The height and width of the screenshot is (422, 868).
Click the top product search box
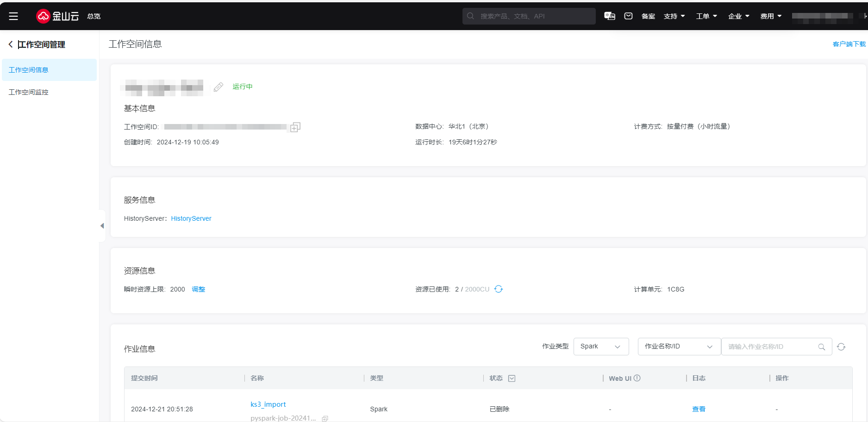pyautogui.click(x=529, y=16)
